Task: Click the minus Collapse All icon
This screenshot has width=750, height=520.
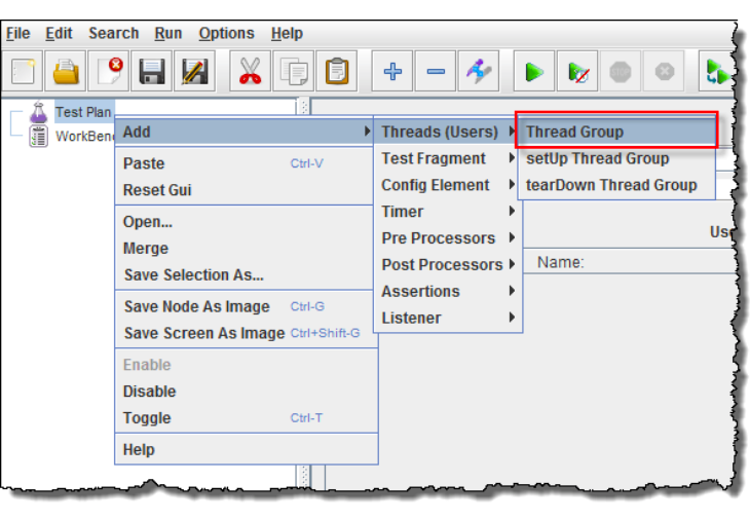Action: click(436, 72)
